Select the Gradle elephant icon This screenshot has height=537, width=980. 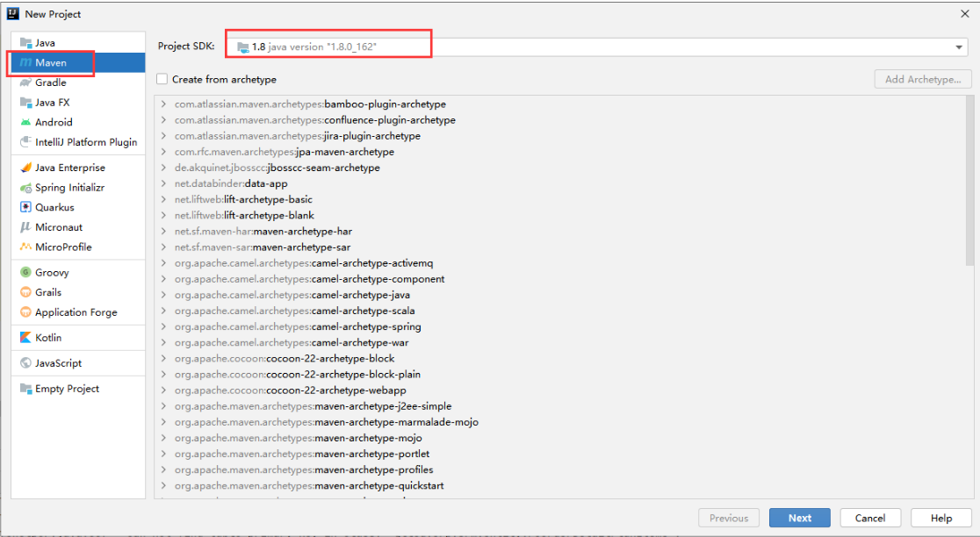(x=25, y=82)
